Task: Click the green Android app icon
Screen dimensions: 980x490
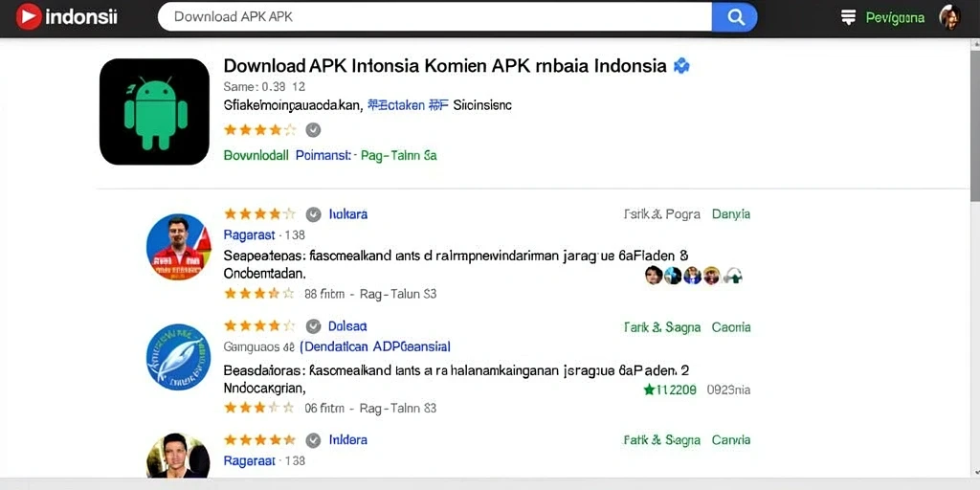Action: pyautogui.click(x=154, y=112)
